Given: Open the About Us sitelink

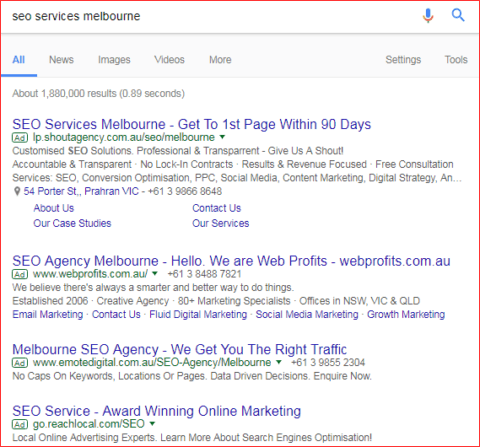Looking at the screenshot, I should click(x=54, y=208).
